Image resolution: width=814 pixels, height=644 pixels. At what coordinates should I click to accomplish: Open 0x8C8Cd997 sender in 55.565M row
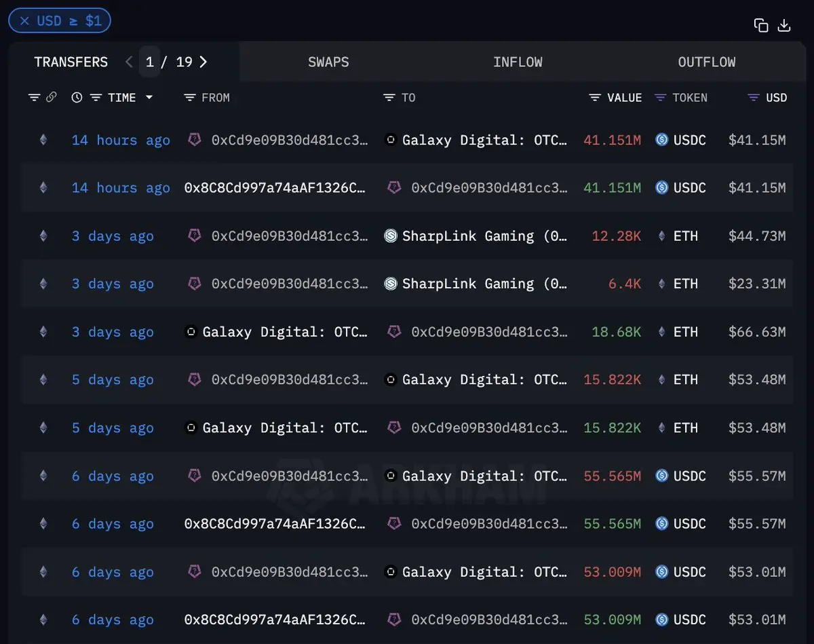pyautogui.click(x=275, y=524)
